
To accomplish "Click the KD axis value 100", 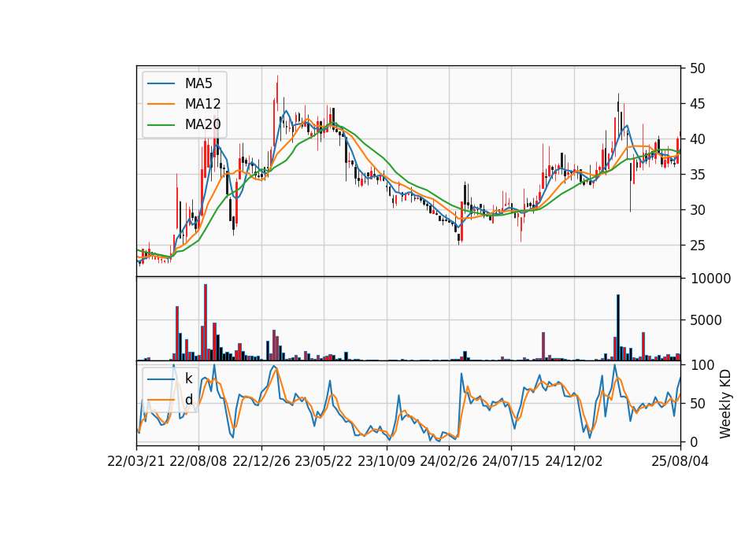I will [x=702, y=365].
